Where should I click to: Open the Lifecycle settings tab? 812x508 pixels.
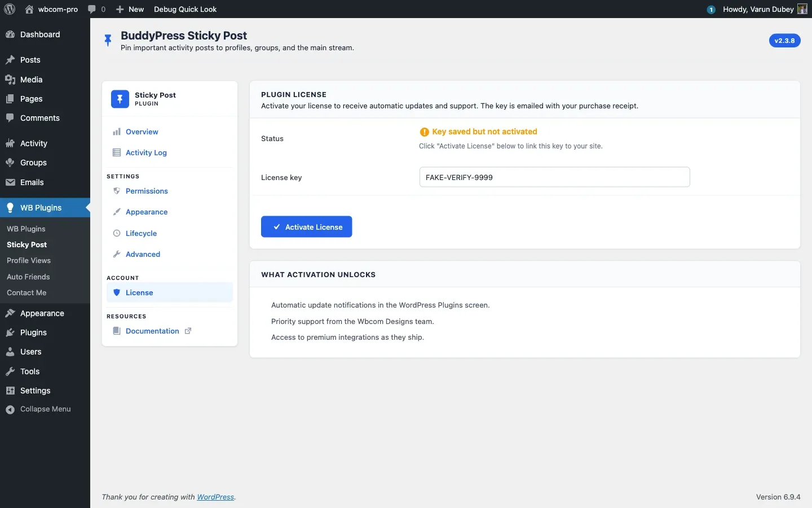pyautogui.click(x=170, y=233)
